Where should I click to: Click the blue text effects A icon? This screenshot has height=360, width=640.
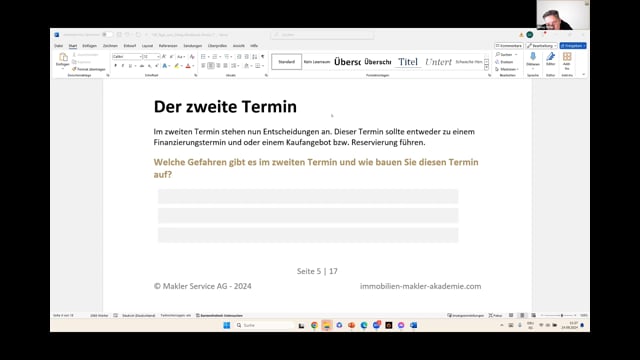[165, 66]
